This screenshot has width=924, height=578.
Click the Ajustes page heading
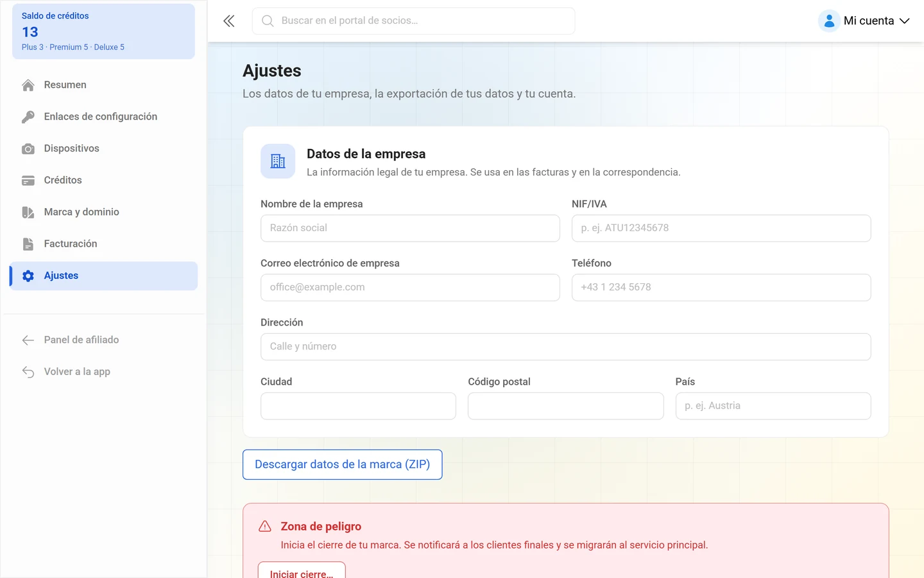click(x=272, y=71)
